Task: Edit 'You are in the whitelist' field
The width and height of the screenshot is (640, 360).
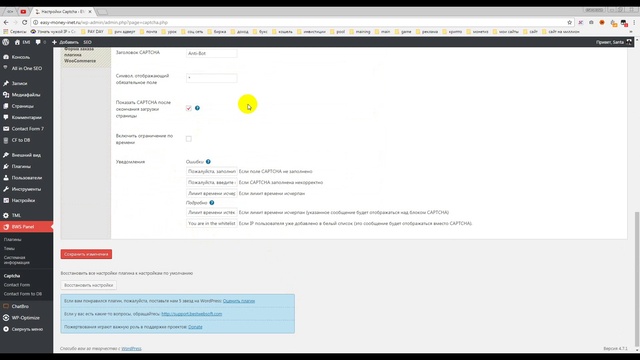Action: pyautogui.click(x=211, y=223)
